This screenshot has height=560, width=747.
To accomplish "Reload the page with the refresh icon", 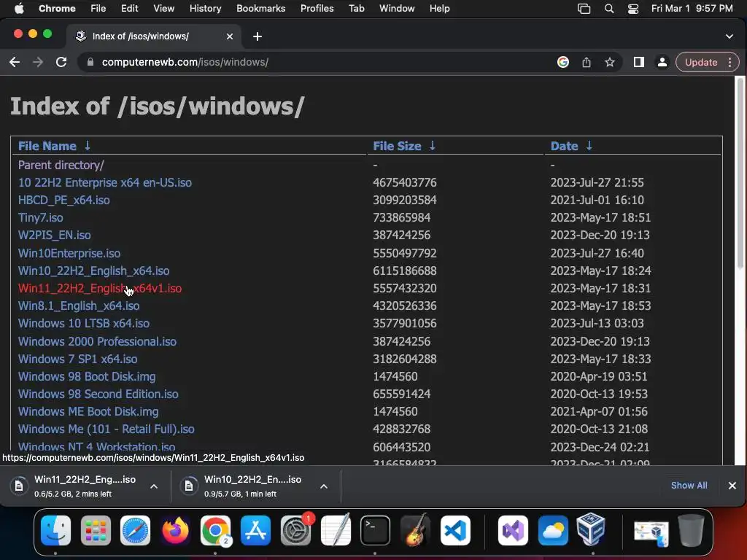I will click(61, 63).
